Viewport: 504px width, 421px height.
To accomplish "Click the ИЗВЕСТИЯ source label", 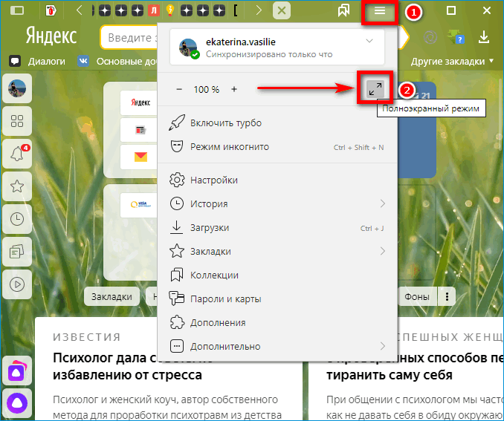I will tap(87, 337).
